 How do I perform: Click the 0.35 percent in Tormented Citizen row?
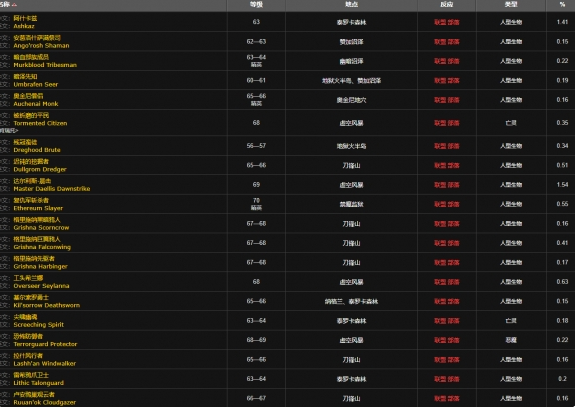click(562, 123)
